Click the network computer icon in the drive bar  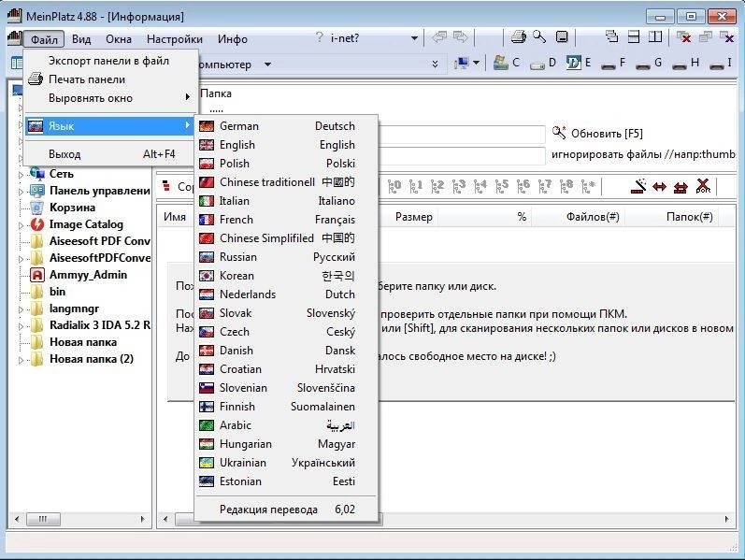pyautogui.click(x=461, y=64)
